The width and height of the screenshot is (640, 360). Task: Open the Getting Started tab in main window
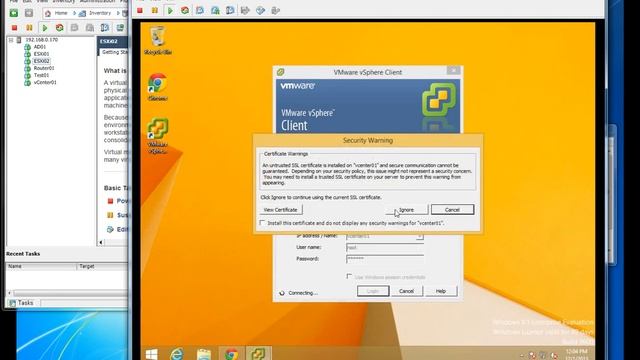tap(114, 52)
